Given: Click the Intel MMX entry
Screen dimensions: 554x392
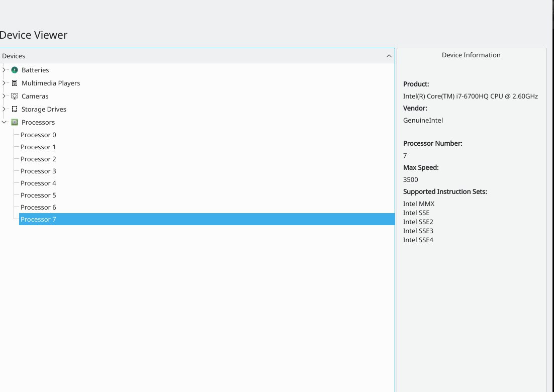Looking at the screenshot, I should [x=419, y=204].
